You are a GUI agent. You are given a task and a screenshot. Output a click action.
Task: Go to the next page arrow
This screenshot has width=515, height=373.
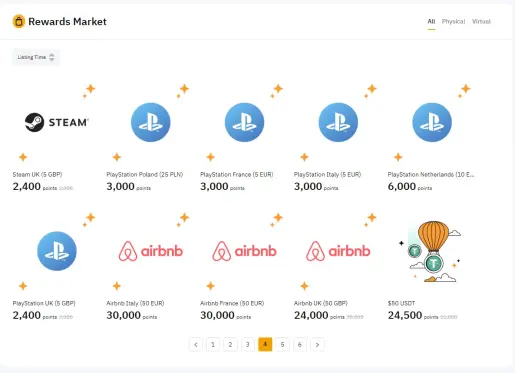(x=317, y=344)
